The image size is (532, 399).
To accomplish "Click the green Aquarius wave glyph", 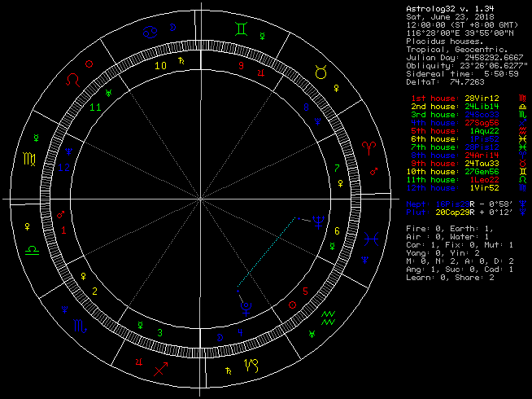I will pos(328,318).
